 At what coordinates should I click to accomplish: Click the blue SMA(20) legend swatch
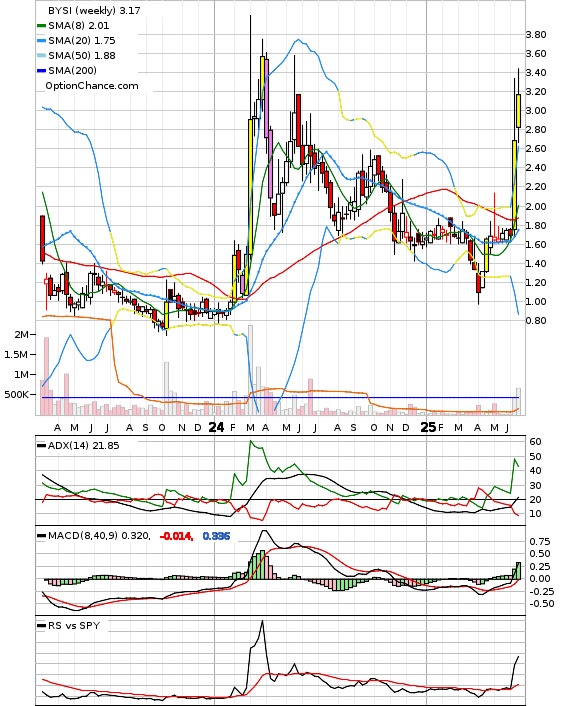pos(41,41)
